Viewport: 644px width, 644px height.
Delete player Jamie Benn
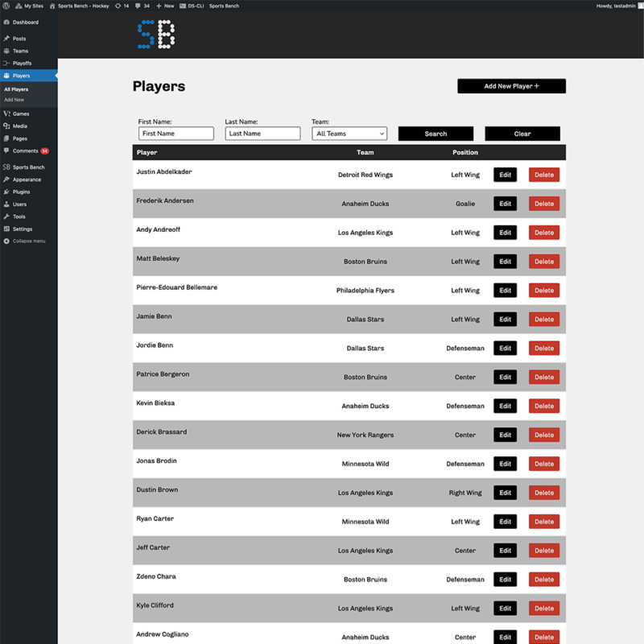(544, 319)
